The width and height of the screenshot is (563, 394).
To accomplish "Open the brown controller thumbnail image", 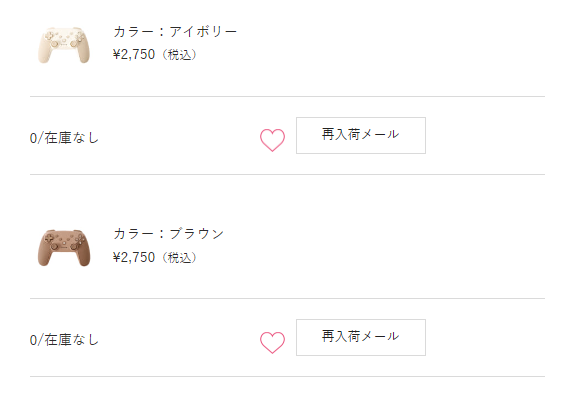I will [x=64, y=248].
